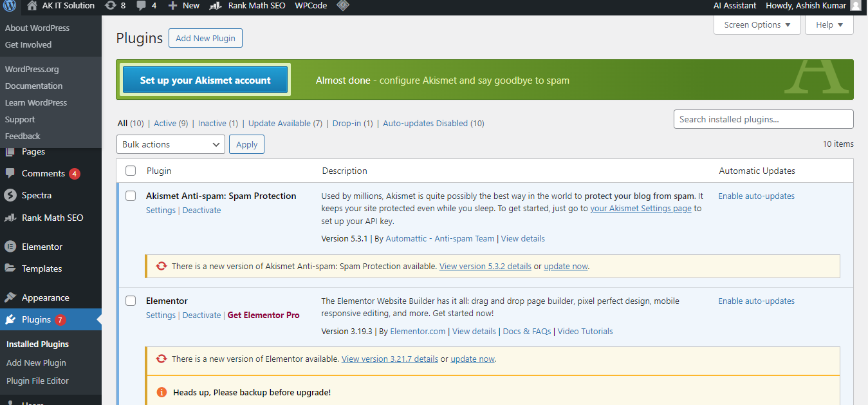
Task: Enable auto-updates for Akismet
Action: (x=757, y=196)
